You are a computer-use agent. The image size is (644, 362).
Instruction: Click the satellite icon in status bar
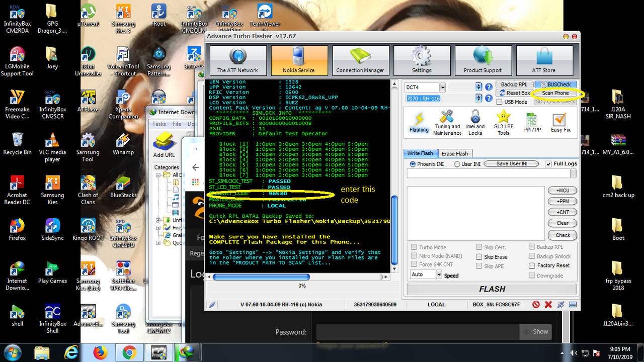pos(560,304)
